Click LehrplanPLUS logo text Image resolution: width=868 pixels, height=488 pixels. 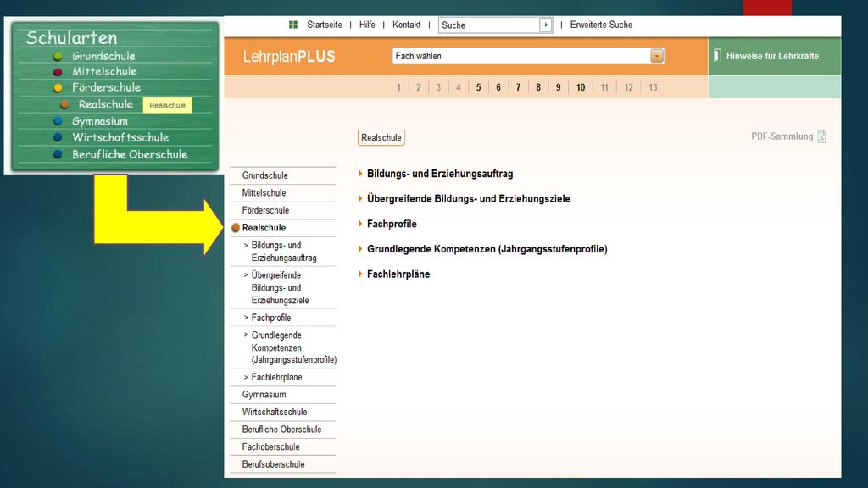[289, 57]
